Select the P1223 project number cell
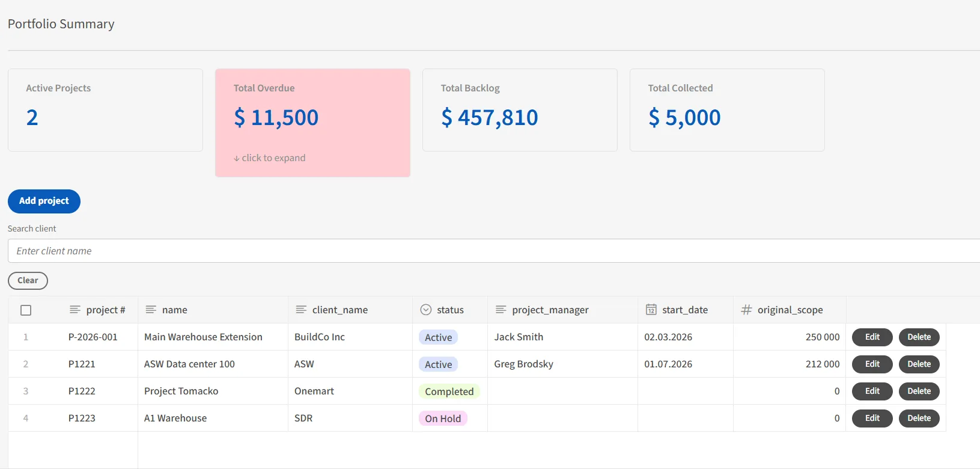Screen dimensions: 980x469 click(x=82, y=418)
